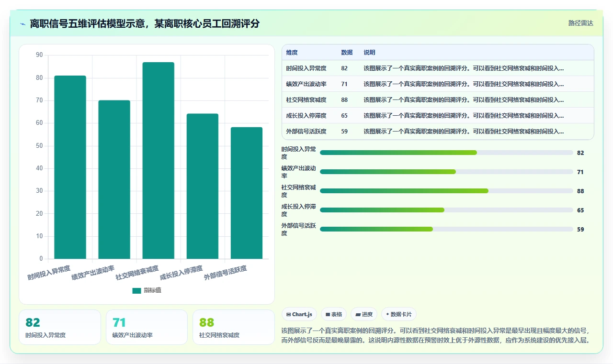Click the 外部信号活跃度 x-axis label
Image resolution: width=613 pixels, height=364 pixels.
[226, 273]
